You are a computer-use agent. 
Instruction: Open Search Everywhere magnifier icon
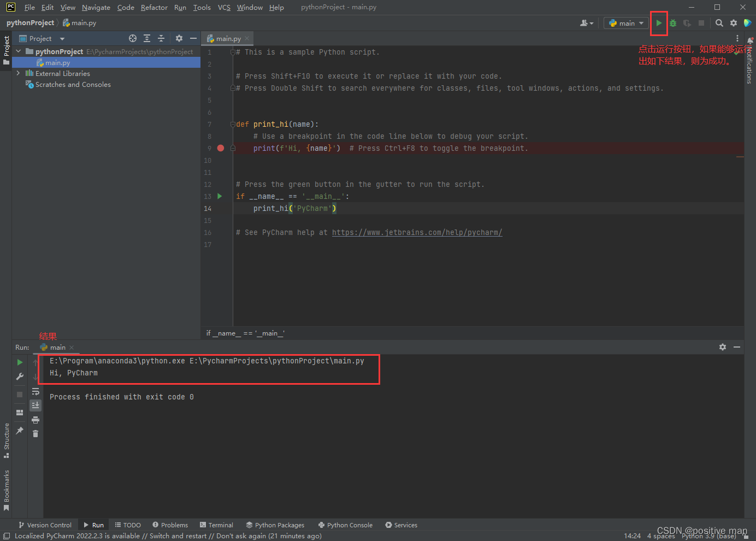click(x=719, y=23)
